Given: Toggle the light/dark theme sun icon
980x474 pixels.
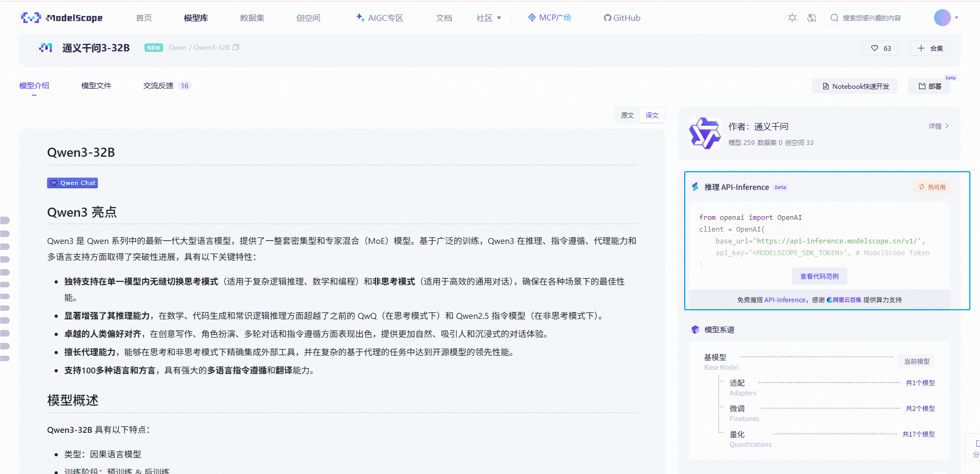Looking at the screenshot, I should tap(792, 18).
